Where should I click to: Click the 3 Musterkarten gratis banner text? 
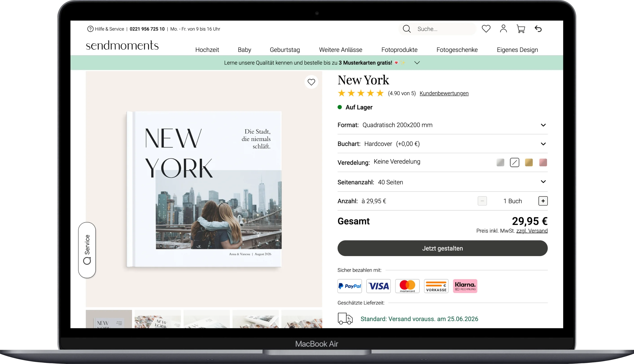coord(365,63)
